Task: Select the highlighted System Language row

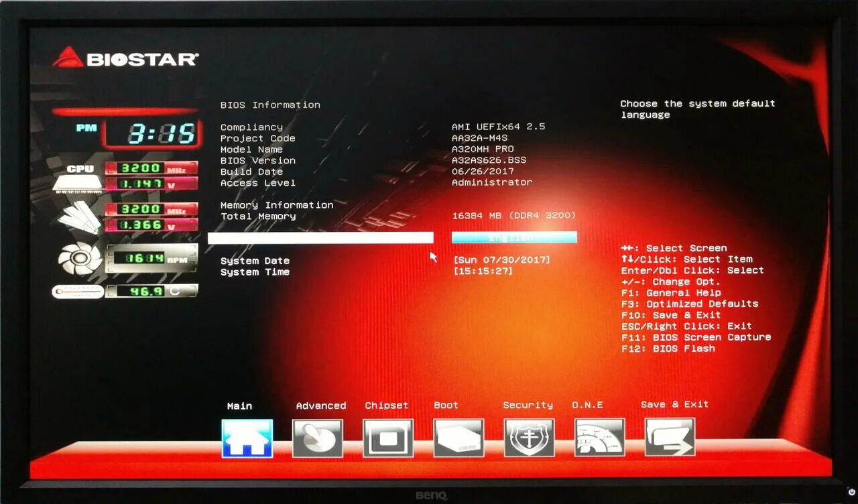Action: (x=320, y=238)
